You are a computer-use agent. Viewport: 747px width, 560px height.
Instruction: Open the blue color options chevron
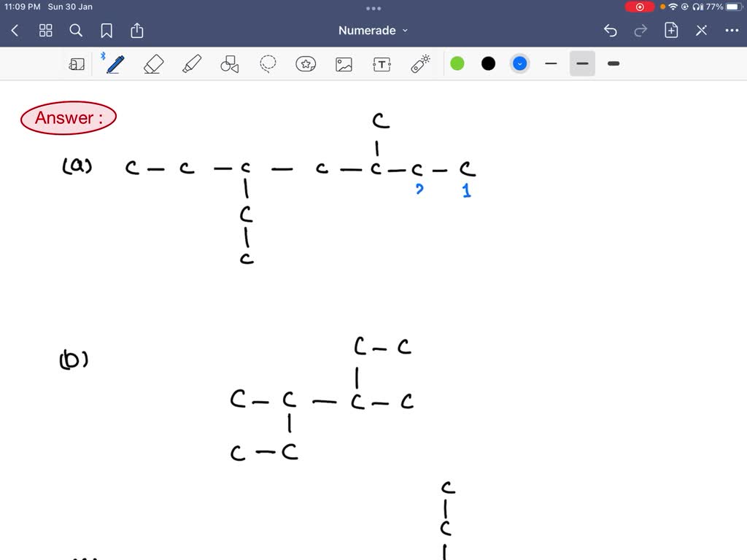click(x=519, y=63)
